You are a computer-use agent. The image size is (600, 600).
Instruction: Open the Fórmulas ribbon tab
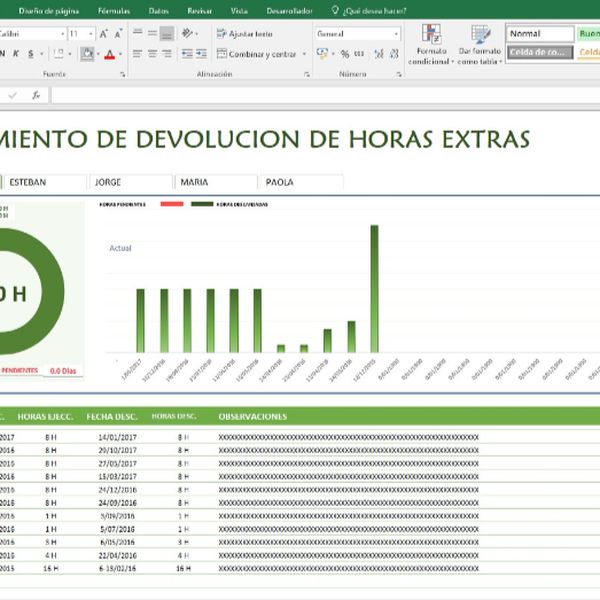(114, 11)
